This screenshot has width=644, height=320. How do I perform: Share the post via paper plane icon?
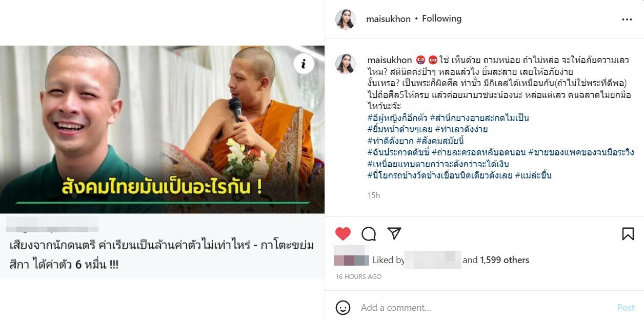(394, 234)
